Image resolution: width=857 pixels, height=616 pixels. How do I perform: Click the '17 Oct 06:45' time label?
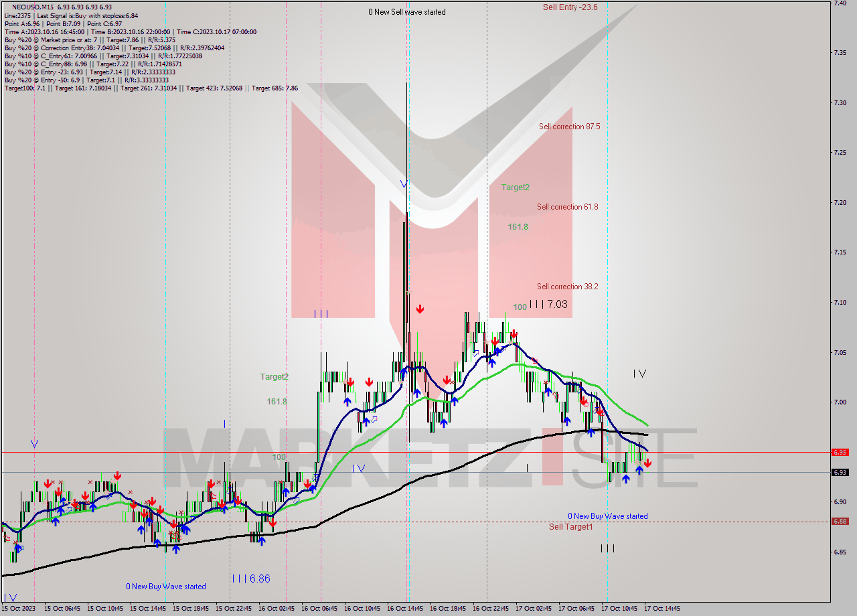[x=576, y=609]
